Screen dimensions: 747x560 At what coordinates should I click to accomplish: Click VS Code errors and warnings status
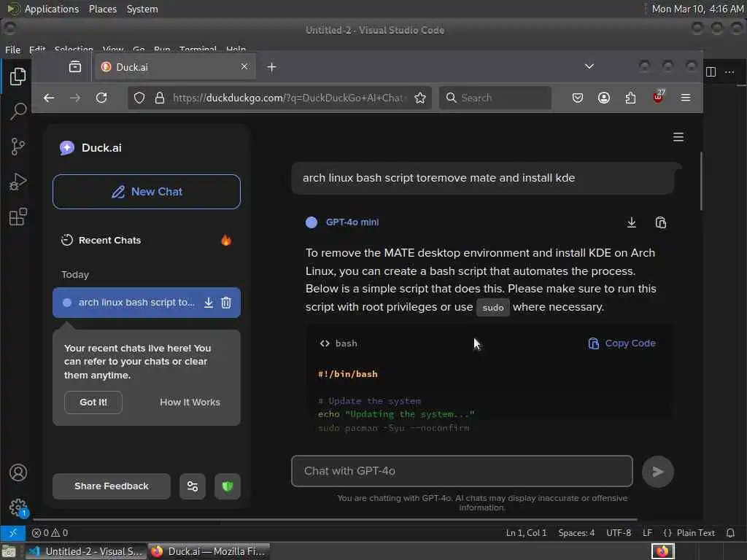(x=50, y=533)
